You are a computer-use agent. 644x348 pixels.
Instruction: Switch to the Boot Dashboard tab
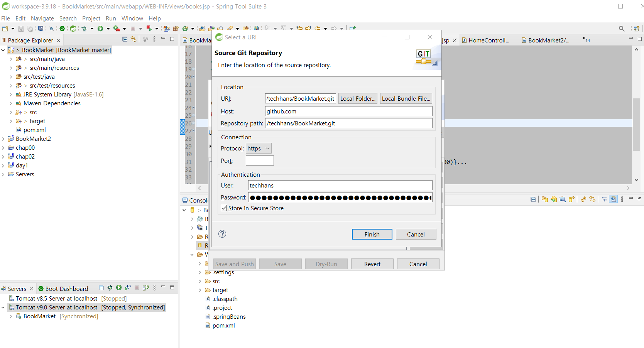tap(63, 289)
